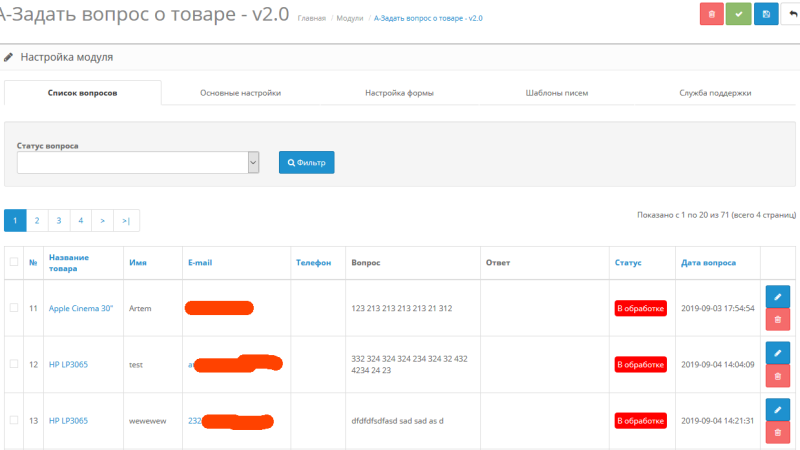Sort by Дата вопроса column header
The width and height of the screenshot is (800, 450).
708,262
